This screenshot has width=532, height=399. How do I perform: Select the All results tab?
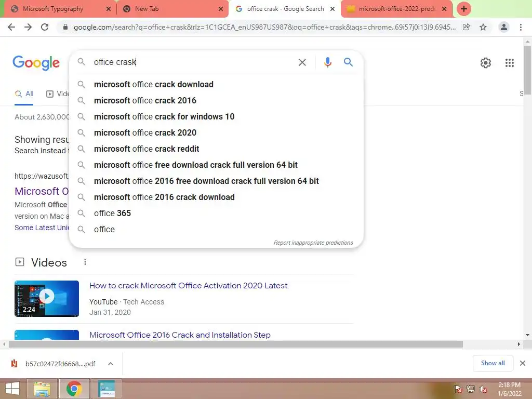point(24,94)
